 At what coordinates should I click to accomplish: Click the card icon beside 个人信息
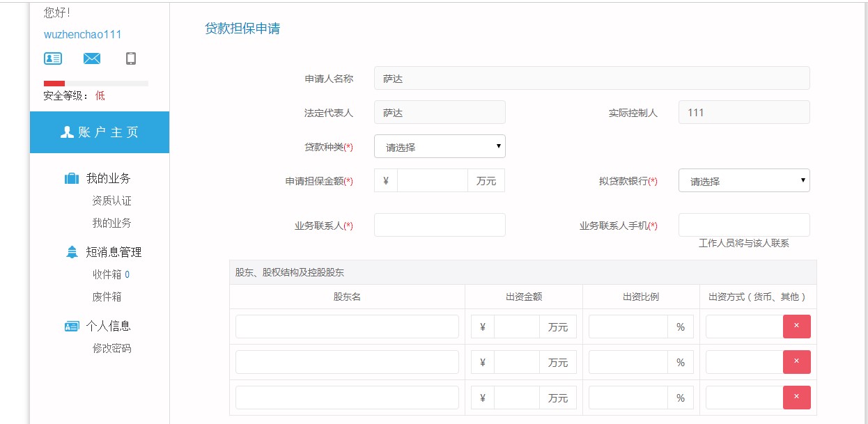point(72,326)
